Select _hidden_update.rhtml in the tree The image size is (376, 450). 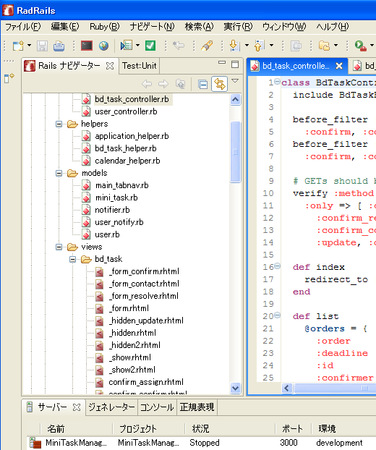tap(146, 321)
